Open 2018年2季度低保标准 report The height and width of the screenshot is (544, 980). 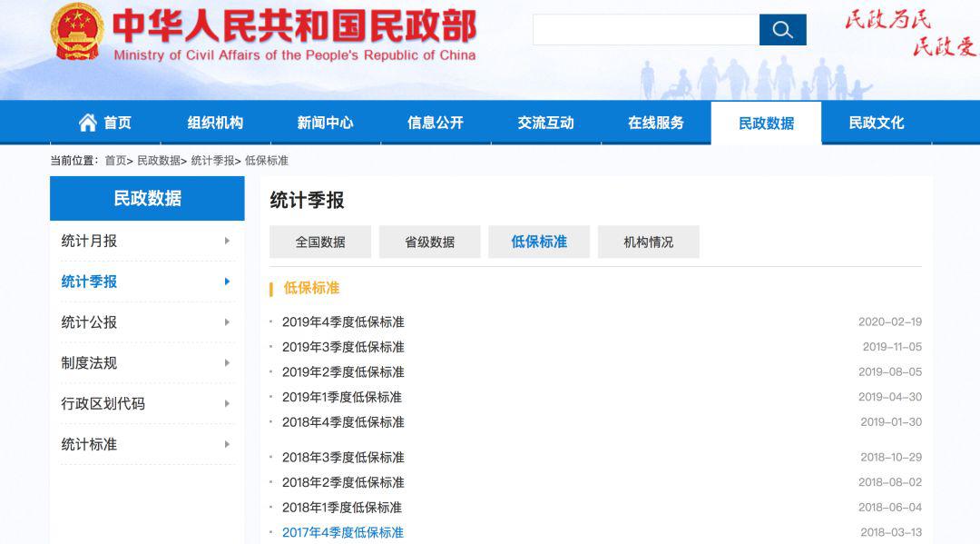click(343, 482)
